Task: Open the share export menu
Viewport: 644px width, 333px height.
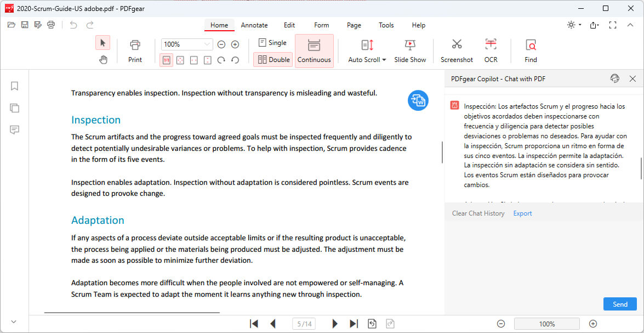Action: click(594, 25)
